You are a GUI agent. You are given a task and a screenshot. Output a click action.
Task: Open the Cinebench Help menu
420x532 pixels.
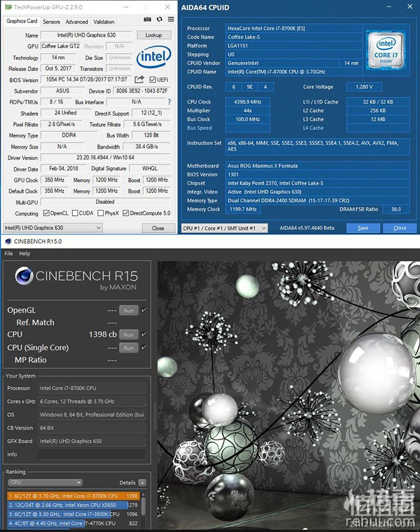point(24,253)
